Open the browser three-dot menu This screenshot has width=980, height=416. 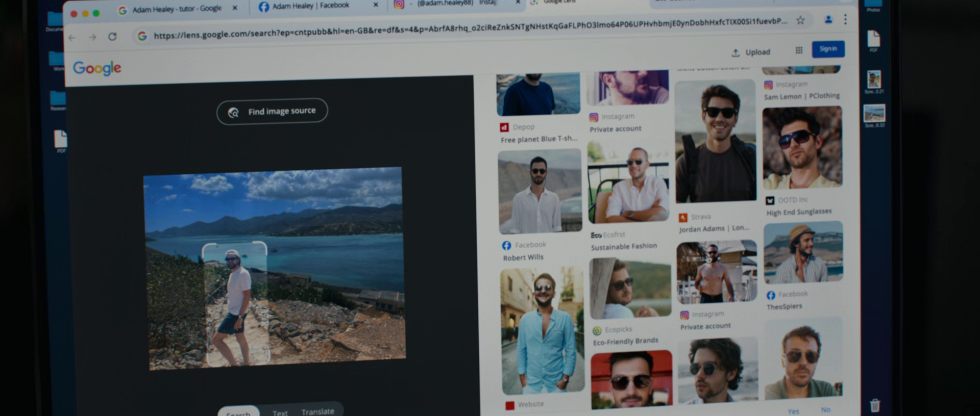pyautogui.click(x=845, y=19)
